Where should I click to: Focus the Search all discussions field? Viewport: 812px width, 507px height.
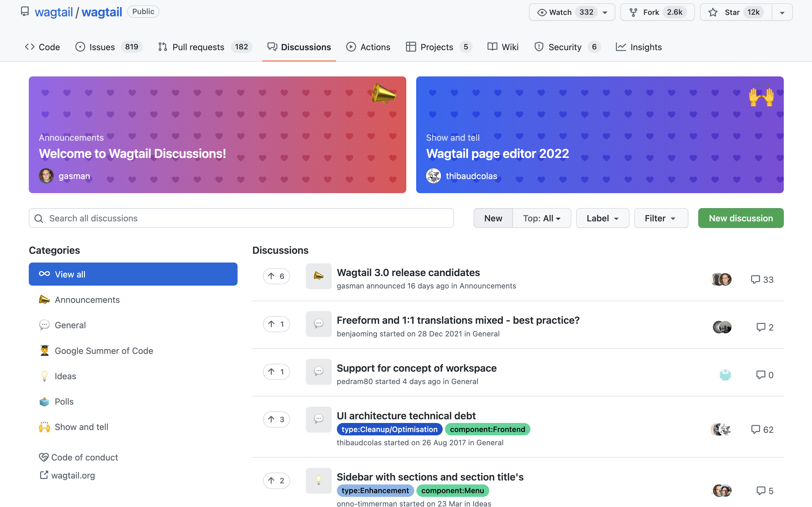point(242,218)
